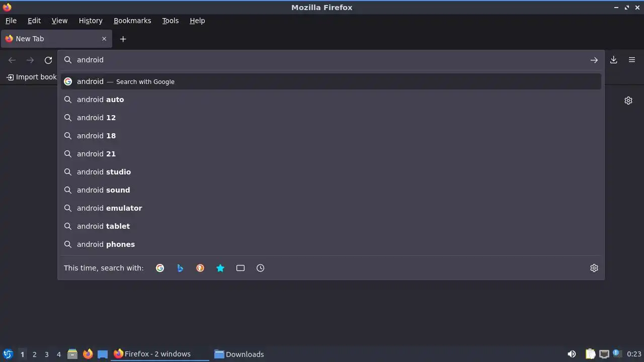Open a new tab with plus button
The image size is (644, 362).
pyautogui.click(x=123, y=39)
